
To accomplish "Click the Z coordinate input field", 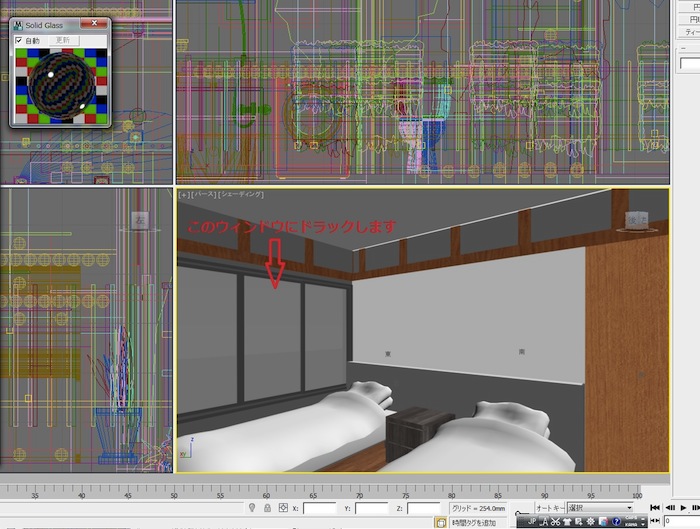I will pyautogui.click(x=424, y=508).
